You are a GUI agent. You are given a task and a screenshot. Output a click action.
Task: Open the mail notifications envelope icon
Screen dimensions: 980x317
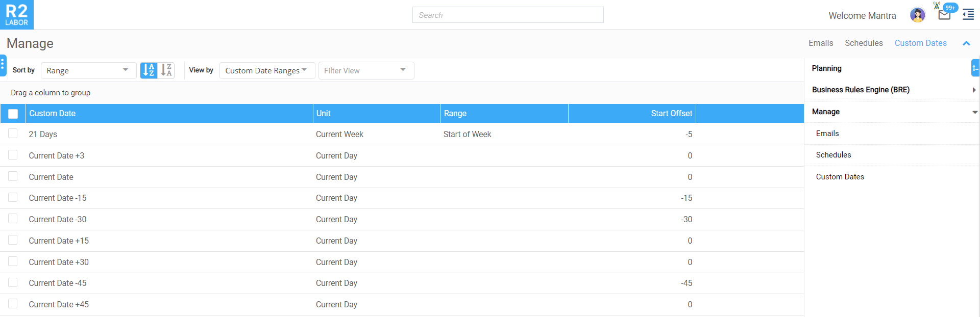click(944, 15)
